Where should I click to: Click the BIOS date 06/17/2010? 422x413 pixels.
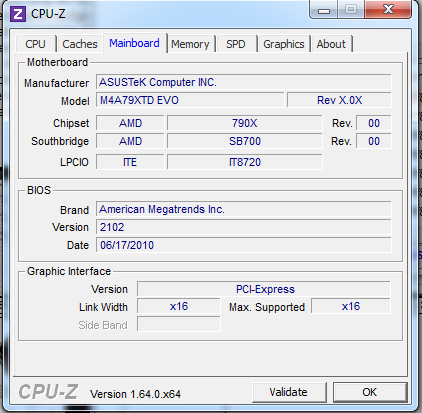coord(244,245)
